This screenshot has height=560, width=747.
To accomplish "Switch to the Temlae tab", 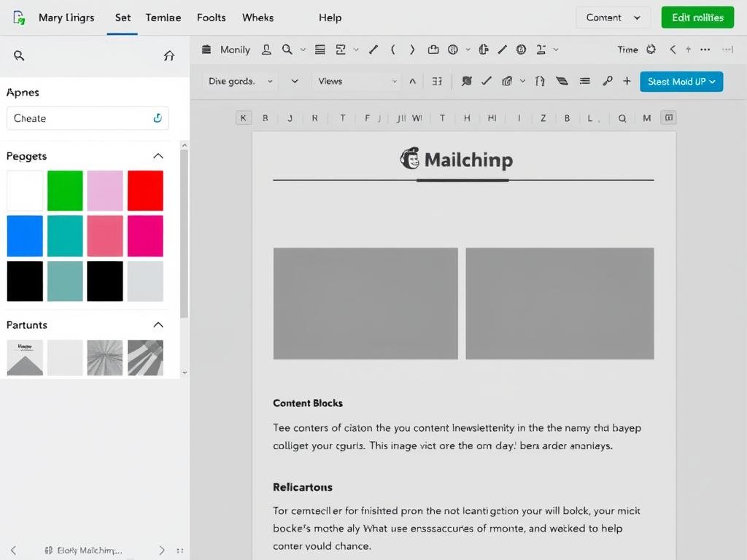I will (x=163, y=17).
